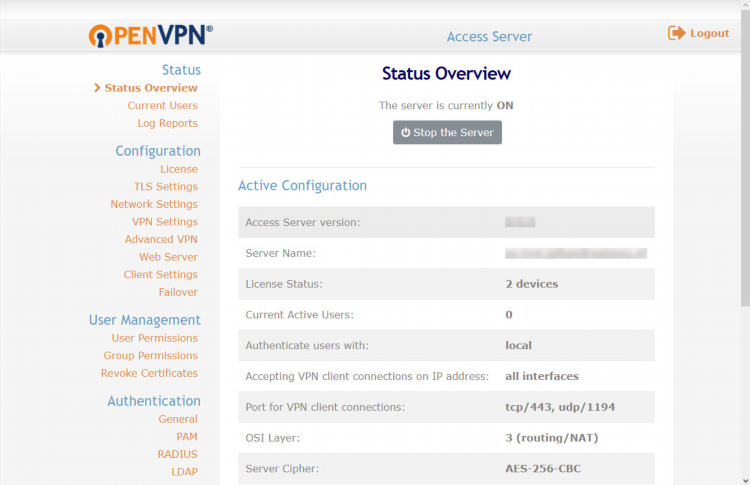This screenshot has height=485, width=750.
Task: Open Network Settings
Action: click(x=154, y=205)
